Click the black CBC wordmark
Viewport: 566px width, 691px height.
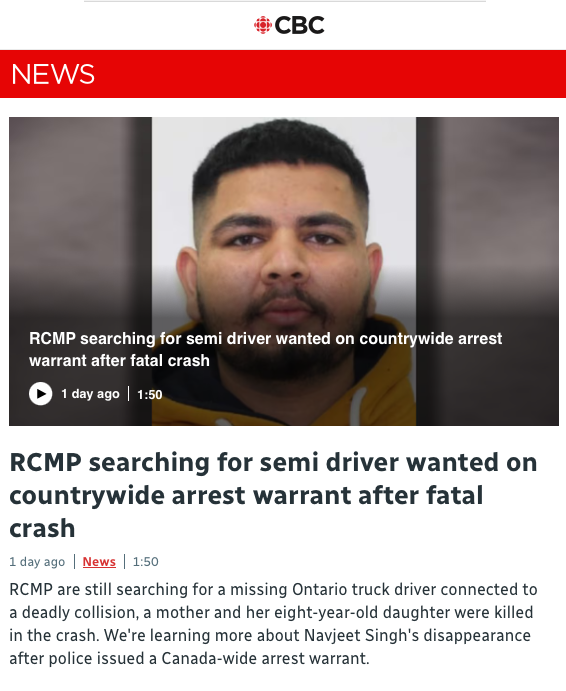pyautogui.click(x=299, y=25)
